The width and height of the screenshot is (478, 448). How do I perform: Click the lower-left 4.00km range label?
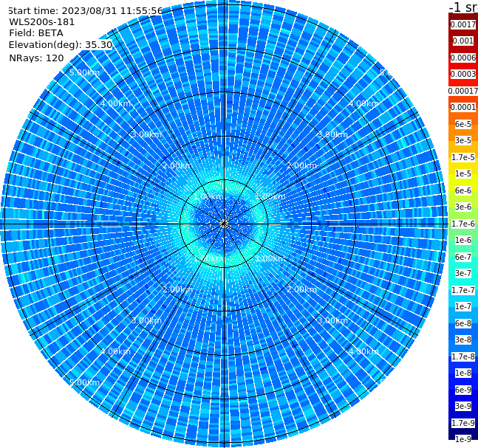click(x=115, y=351)
